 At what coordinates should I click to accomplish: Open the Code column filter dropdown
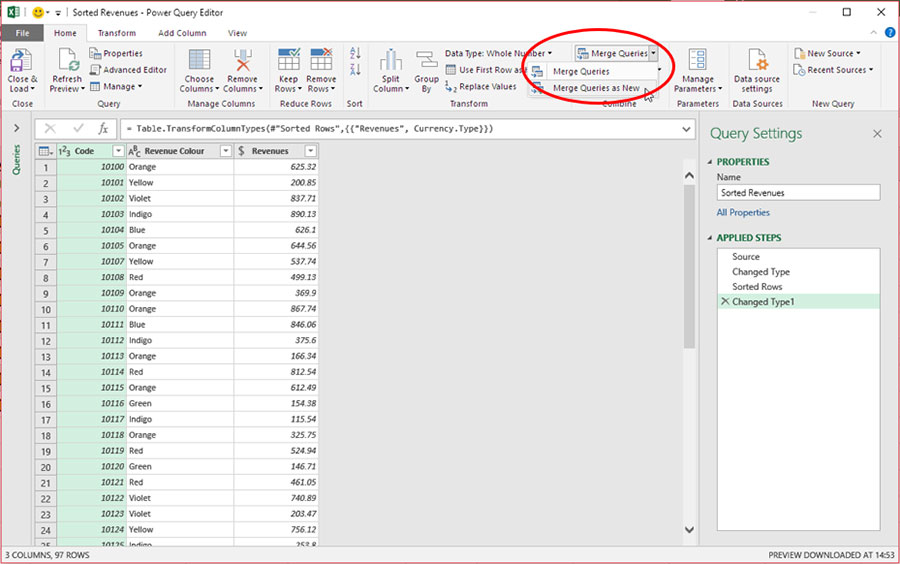[118, 151]
